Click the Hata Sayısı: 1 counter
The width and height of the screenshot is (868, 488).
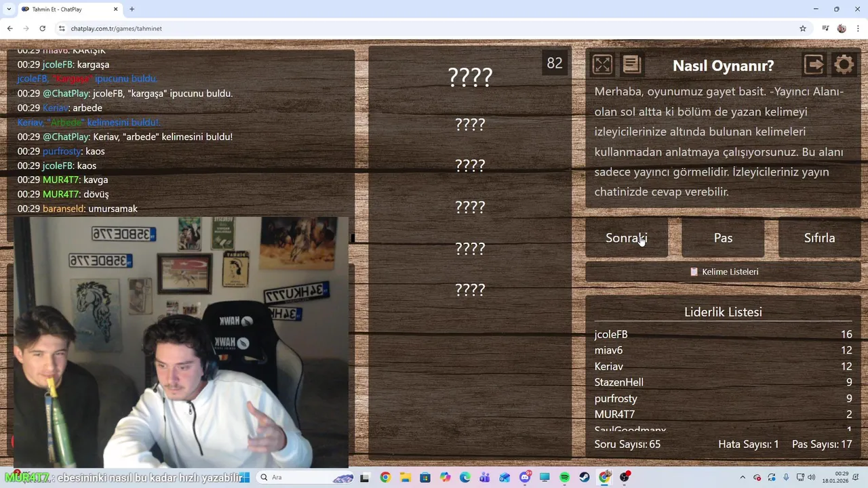click(749, 445)
